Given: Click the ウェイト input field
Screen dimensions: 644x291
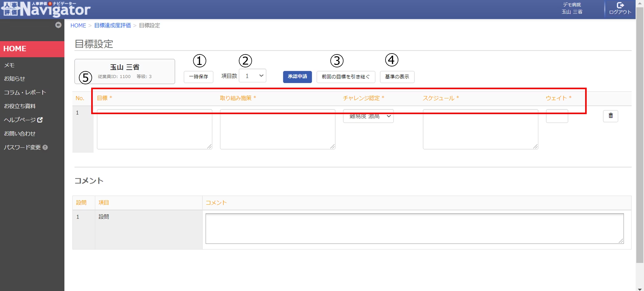Looking at the screenshot, I should (x=557, y=116).
